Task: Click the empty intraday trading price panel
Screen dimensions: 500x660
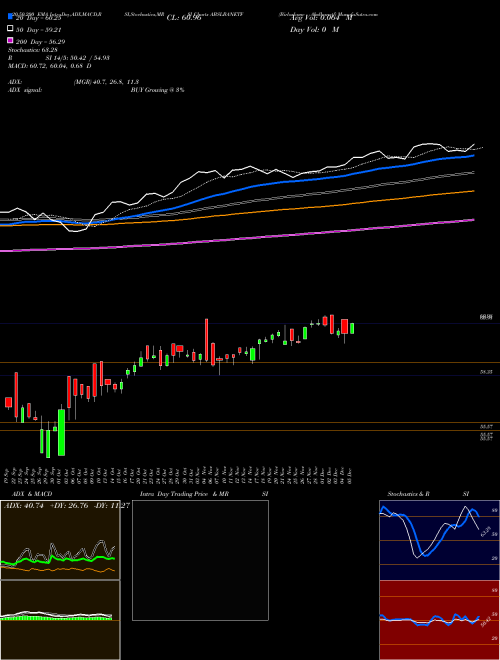Action: (x=200, y=560)
